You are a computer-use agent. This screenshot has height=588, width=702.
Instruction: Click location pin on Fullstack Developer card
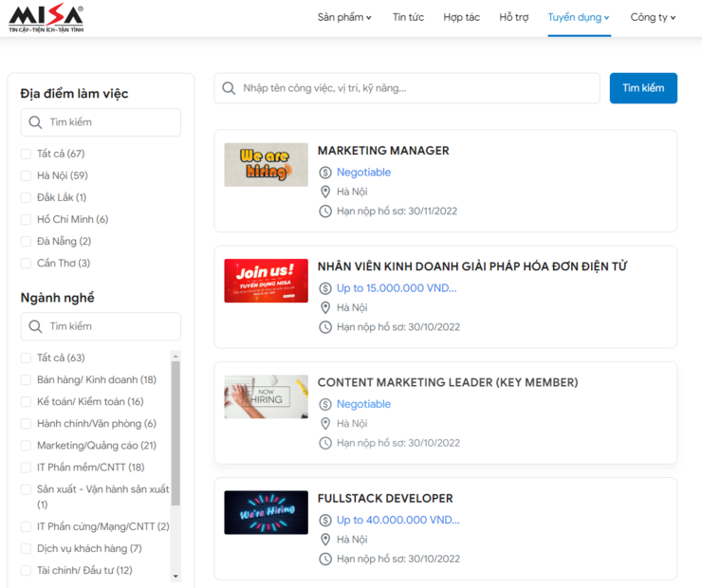325,540
